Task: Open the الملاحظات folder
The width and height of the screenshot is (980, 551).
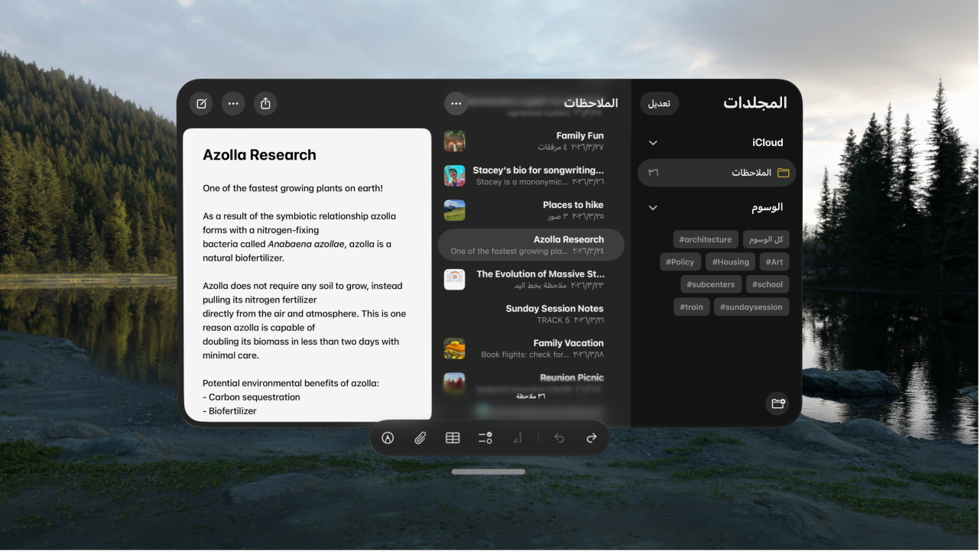Action: point(716,173)
